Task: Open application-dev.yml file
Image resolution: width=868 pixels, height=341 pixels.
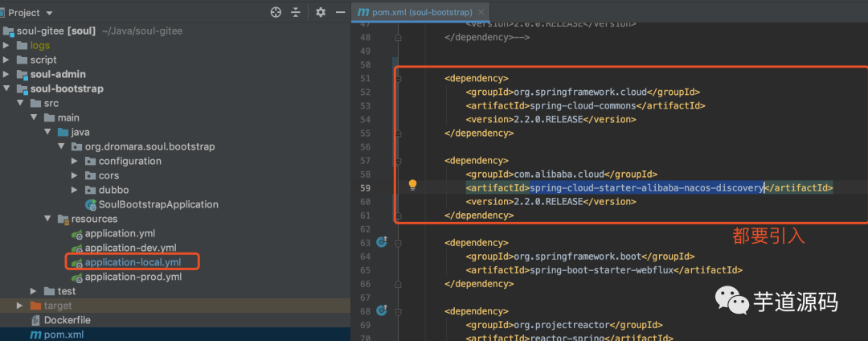Action: point(131,248)
